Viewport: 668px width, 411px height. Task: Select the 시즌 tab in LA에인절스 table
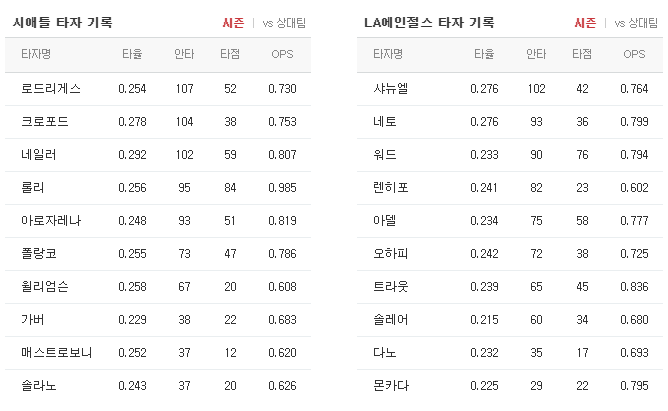(x=585, y=23)
